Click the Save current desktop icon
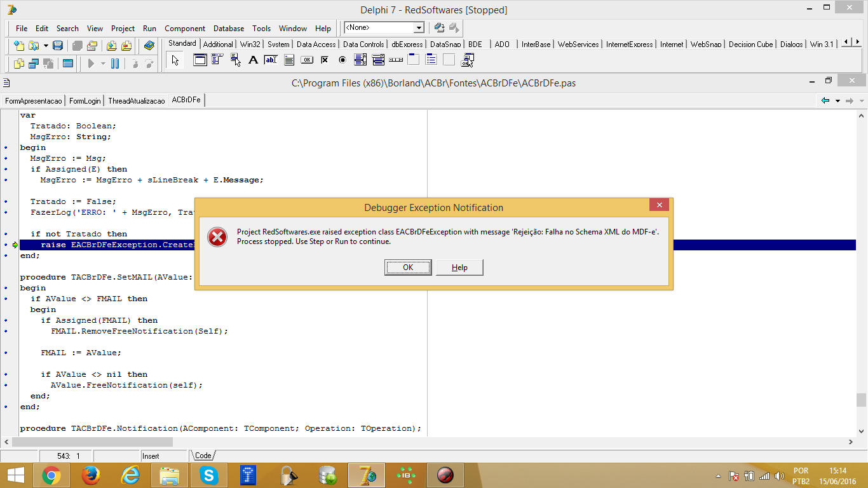The width and height of the screenshot is (868, 488). pos(439,28)
